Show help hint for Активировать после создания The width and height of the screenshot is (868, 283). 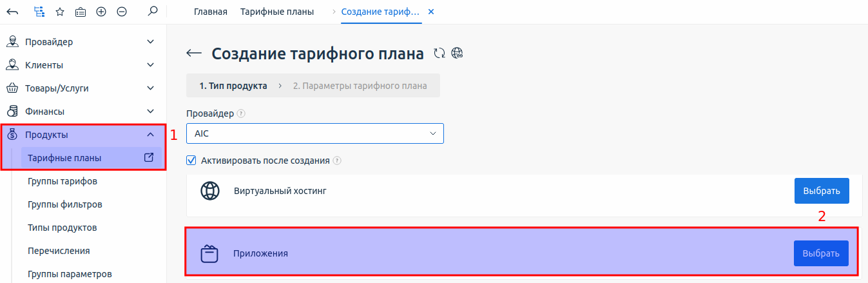(x=337, y=161)
